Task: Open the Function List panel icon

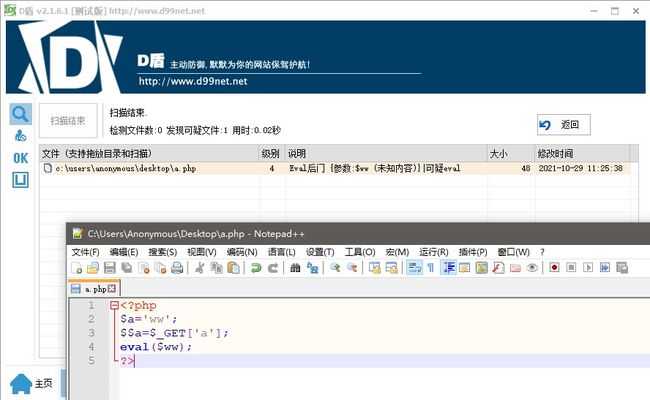Action: coord(498,268)
